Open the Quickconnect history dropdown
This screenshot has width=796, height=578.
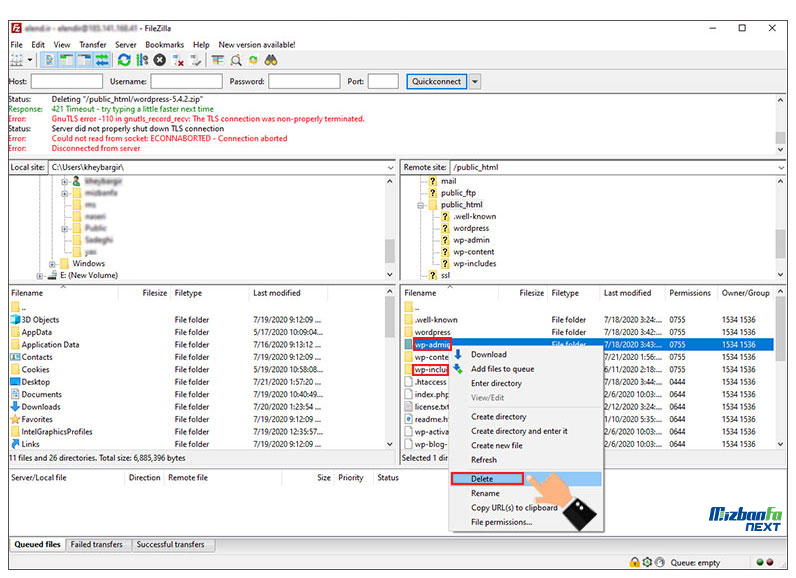pos(475,81)
